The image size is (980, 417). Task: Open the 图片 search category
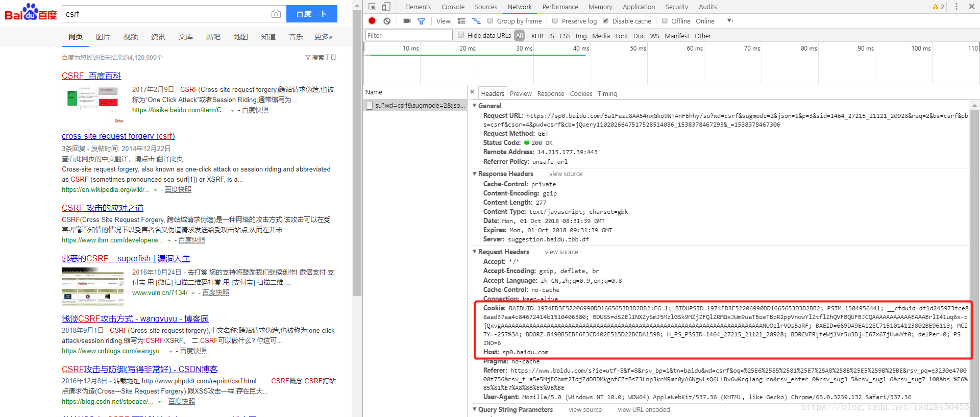pos(103,37)
